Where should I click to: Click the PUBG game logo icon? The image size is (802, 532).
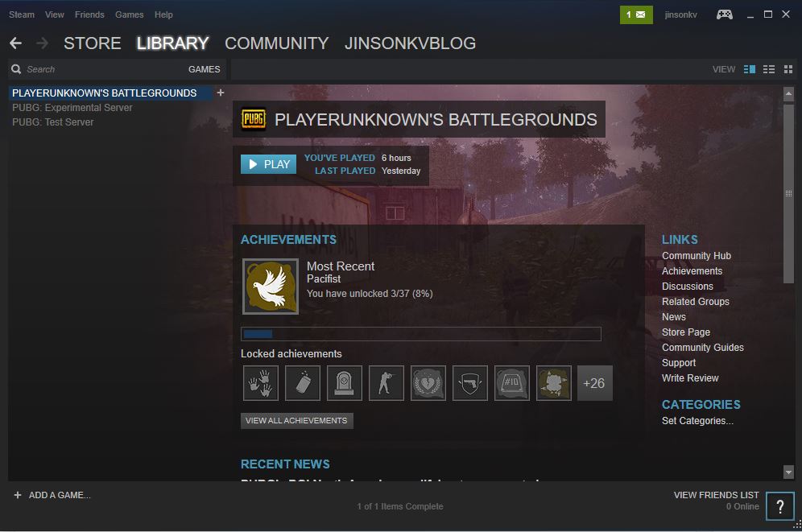click(253, 119)
